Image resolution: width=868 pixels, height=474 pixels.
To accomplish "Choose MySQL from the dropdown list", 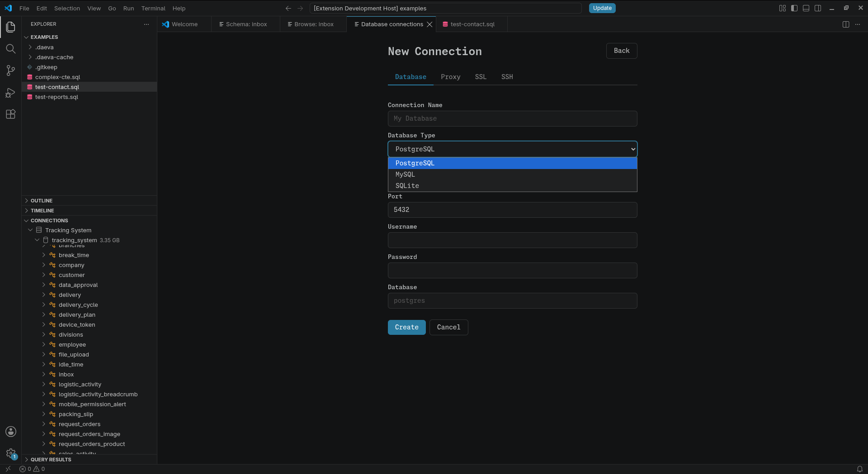I will [512, 174].
